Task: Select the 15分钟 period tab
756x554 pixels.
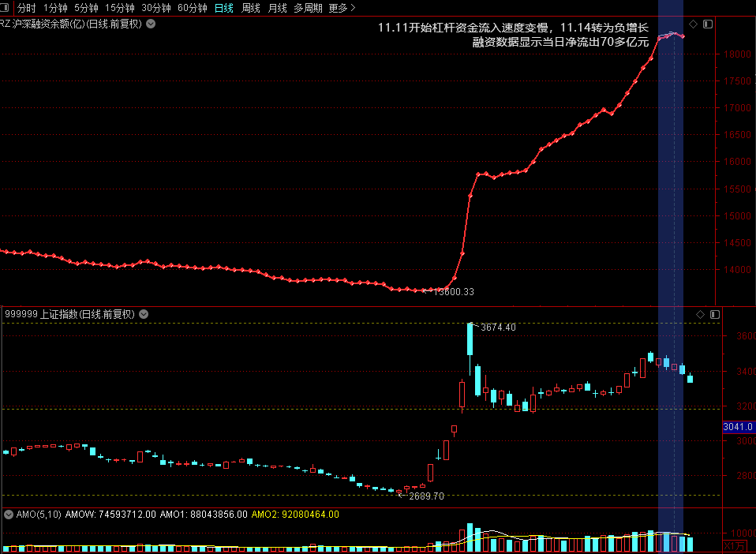Action: click(120, 8)
